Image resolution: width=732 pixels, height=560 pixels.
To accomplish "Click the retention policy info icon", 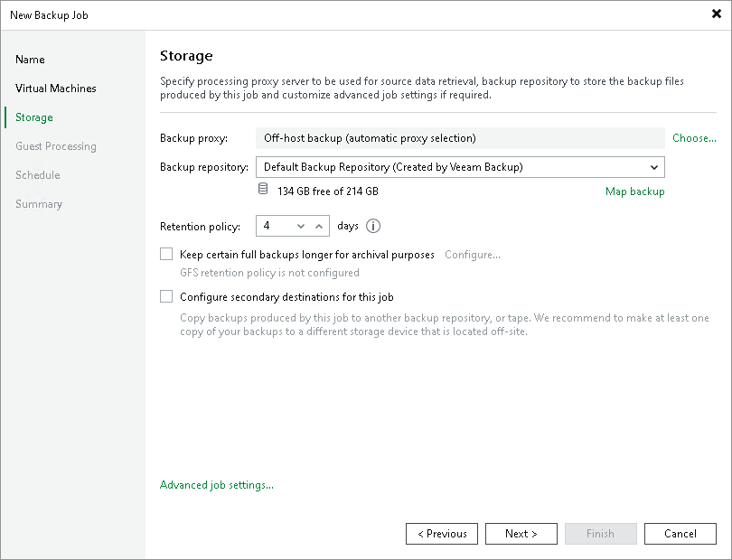I will tap(372, 226).
